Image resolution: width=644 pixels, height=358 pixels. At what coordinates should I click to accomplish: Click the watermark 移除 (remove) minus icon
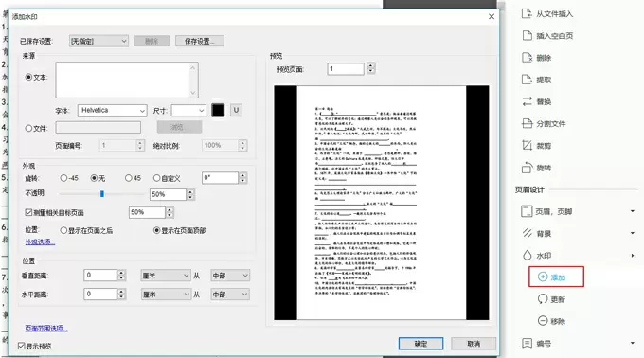coord(543,321)
